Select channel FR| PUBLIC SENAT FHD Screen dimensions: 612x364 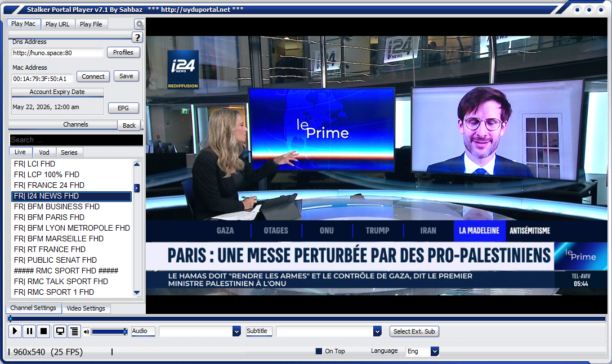pyautogui.click(x=72, y=260)
